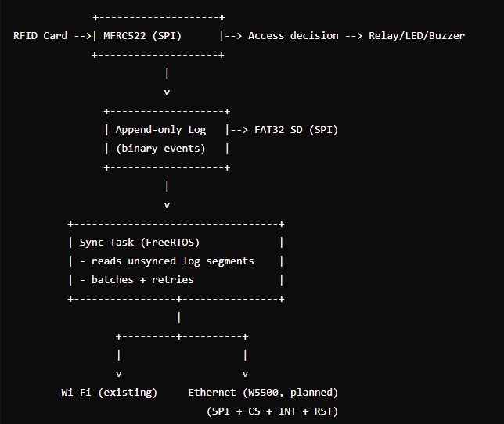Click the down arrow above Wi-Fi
This screenshot has height=424, width=504.
[118, 374]
